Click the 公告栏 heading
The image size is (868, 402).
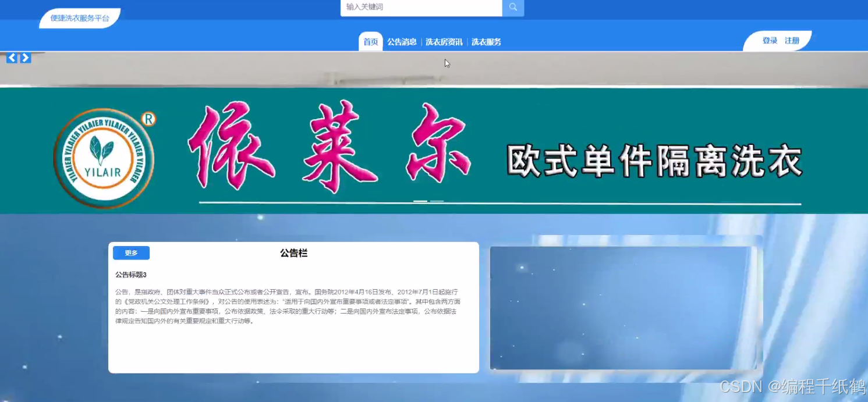(293, 253)
